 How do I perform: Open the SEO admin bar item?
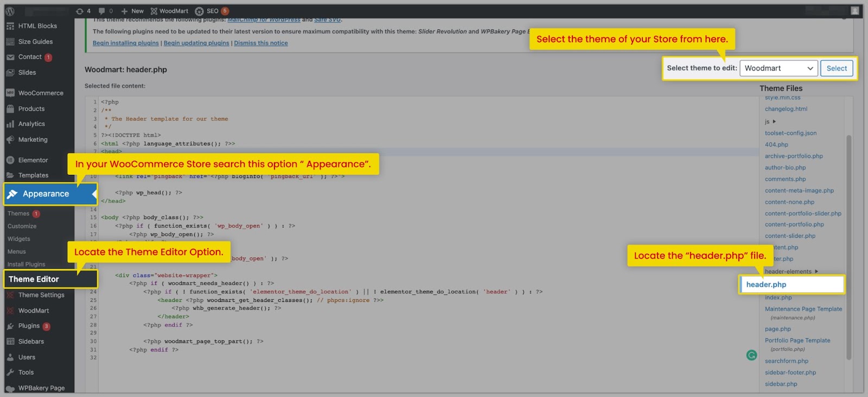(212, 11)
